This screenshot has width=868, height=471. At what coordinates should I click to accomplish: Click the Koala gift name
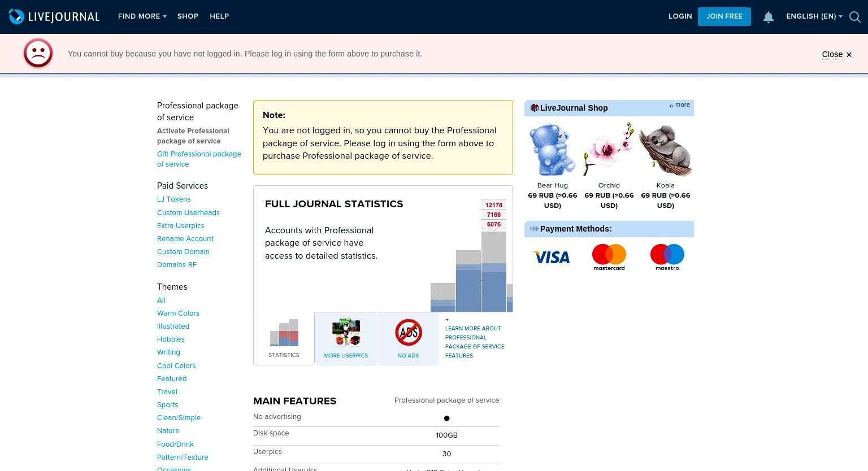point(665,185)
